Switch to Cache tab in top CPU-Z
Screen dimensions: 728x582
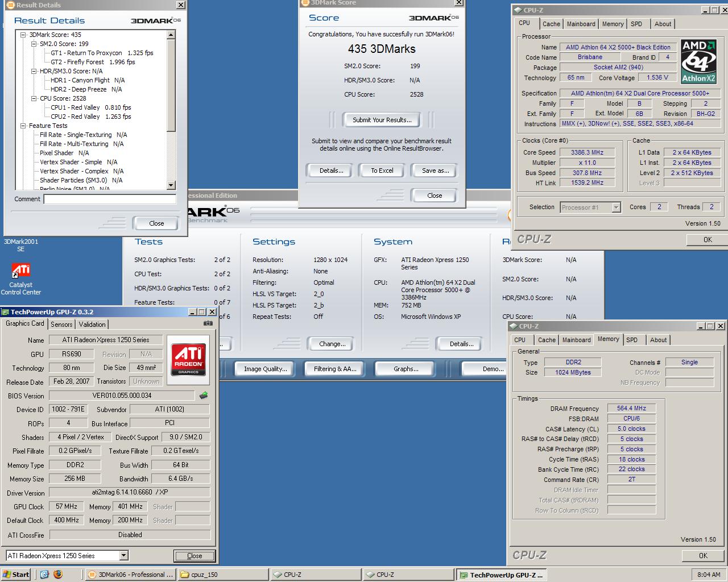[551, 24]
